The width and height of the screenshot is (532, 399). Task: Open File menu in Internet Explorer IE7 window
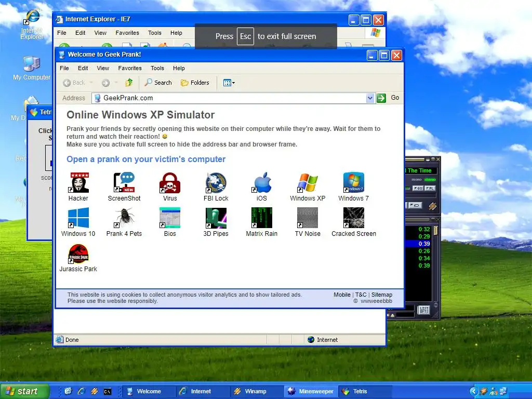61,33
